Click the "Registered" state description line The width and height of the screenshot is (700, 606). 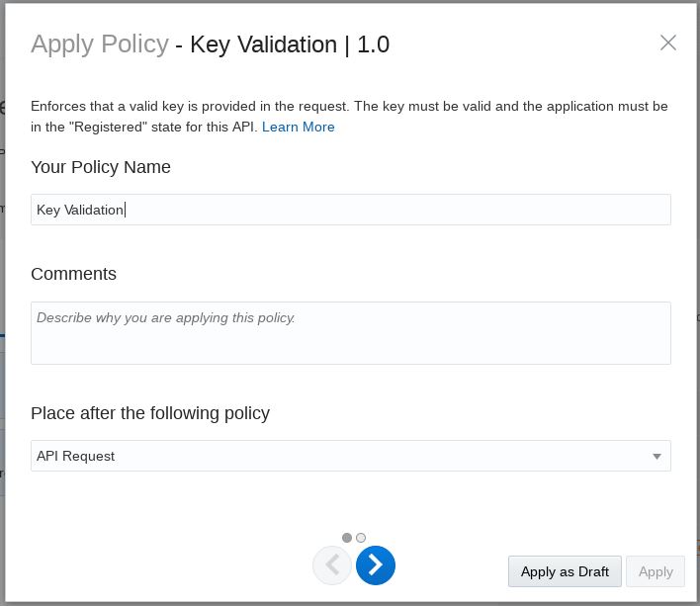[144, 127]
